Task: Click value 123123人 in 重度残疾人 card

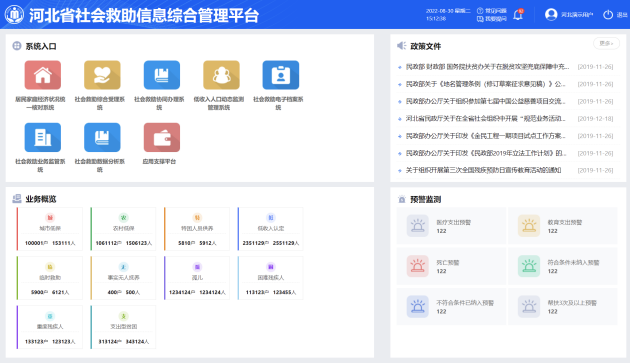Action: (63, 342)
